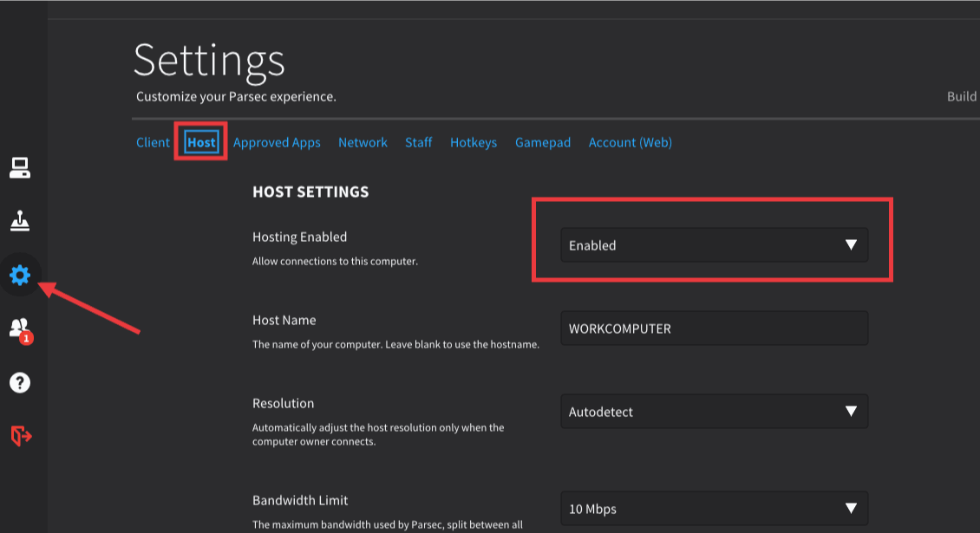Click the Settings gear icon

20,276
